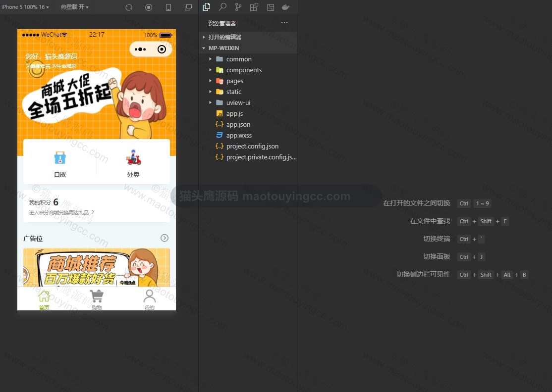The width and height of the screenshot is (552, 392).
Task: Select the pages folder icon
Action: point(220,81)
